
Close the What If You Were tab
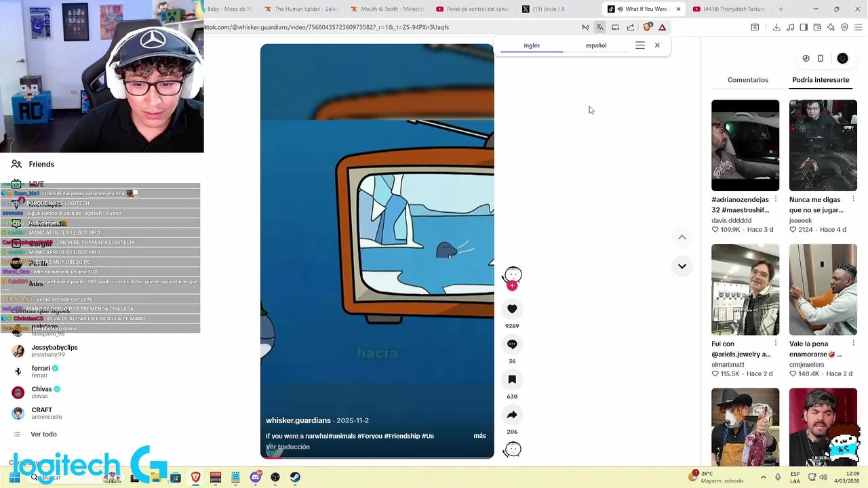pyautogui.click(x=678, y=9)
